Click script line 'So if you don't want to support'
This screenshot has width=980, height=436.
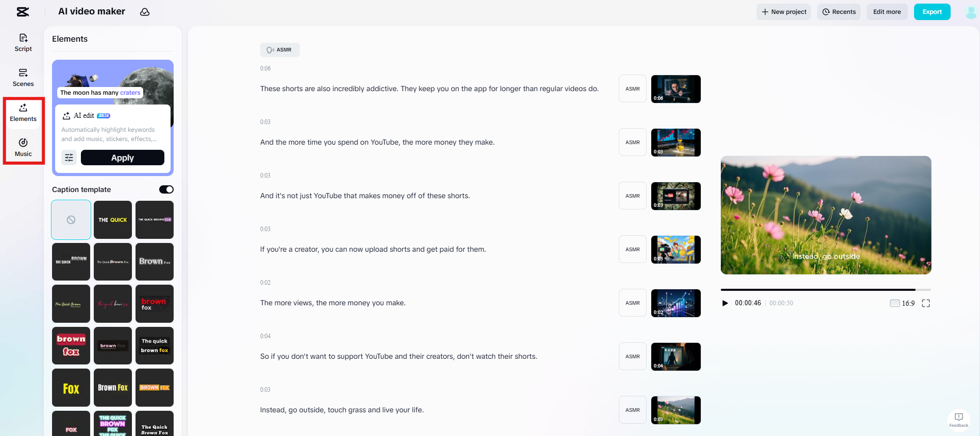399,356
